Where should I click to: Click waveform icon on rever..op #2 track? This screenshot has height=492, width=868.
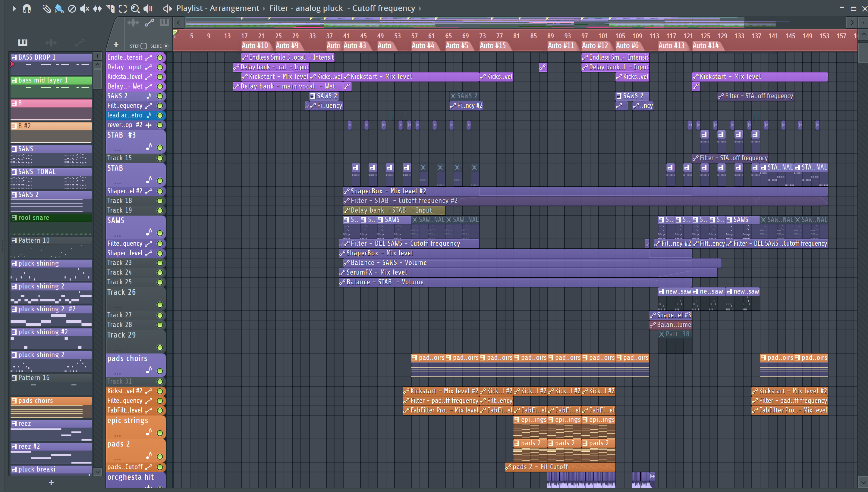click(149, 125)
